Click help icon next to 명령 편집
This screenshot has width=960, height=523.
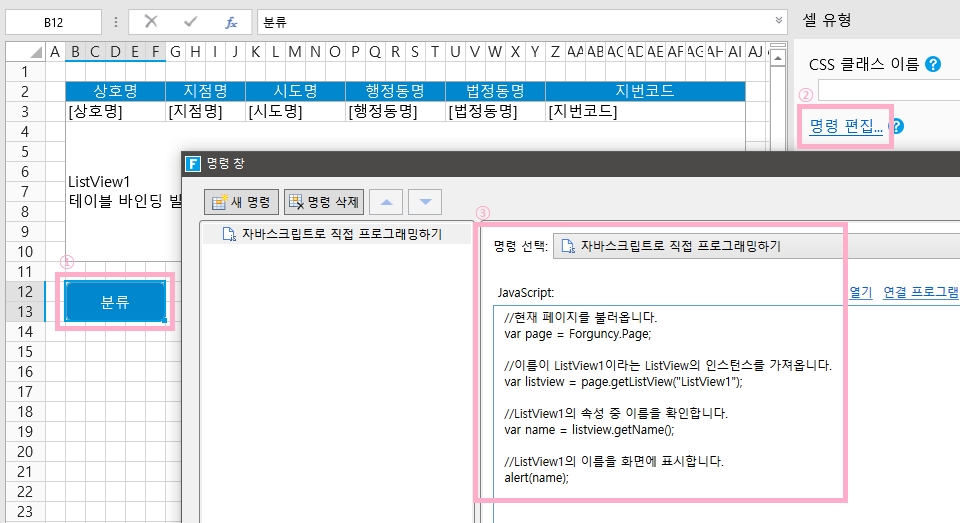tap(897, 127)
